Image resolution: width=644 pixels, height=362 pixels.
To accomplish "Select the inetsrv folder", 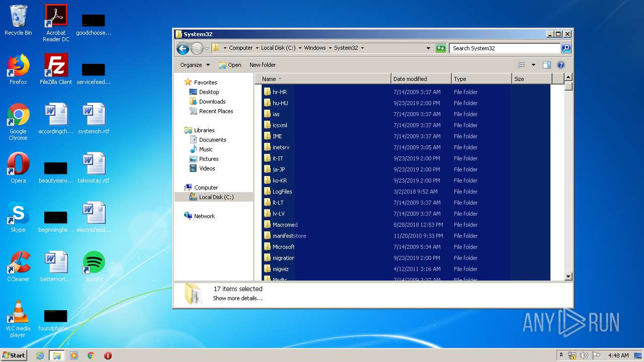I will tap(281, 147).
